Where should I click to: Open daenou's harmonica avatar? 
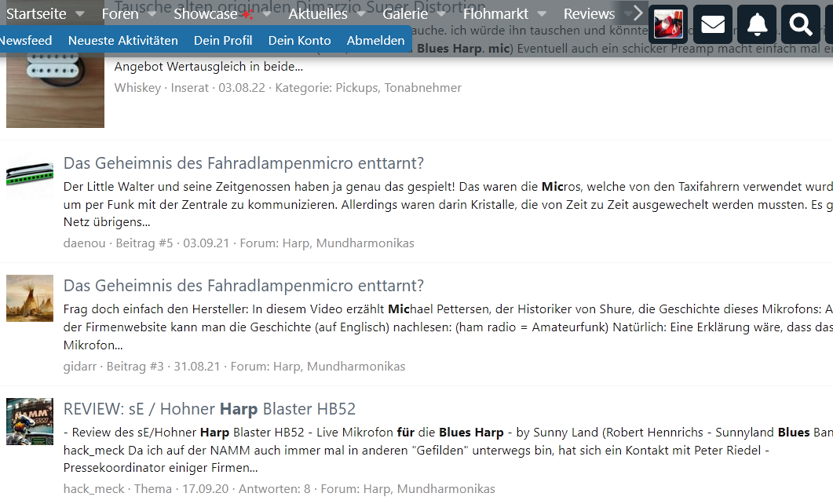(x=30, y=175)
